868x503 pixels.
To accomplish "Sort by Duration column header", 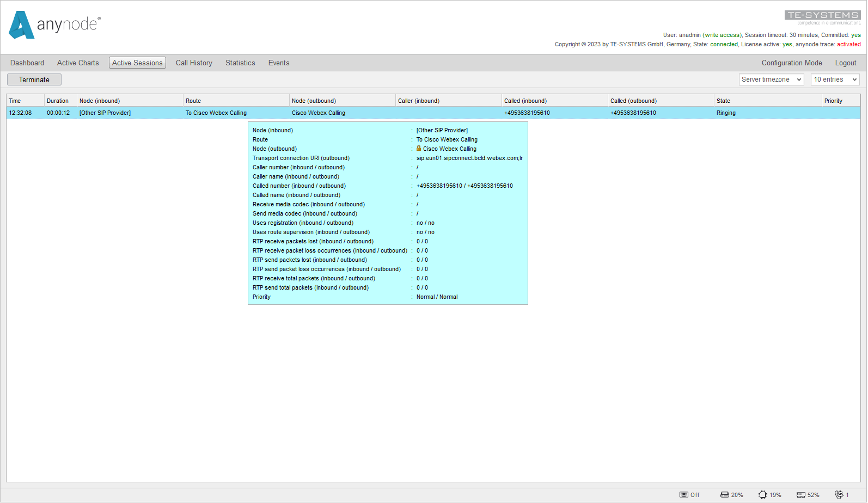I will tap(60, 101).
